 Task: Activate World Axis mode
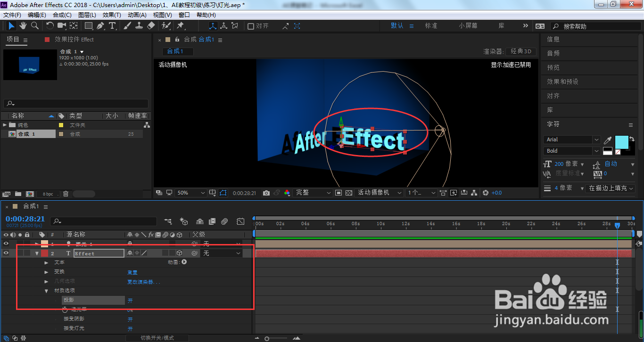pos(223,26)
